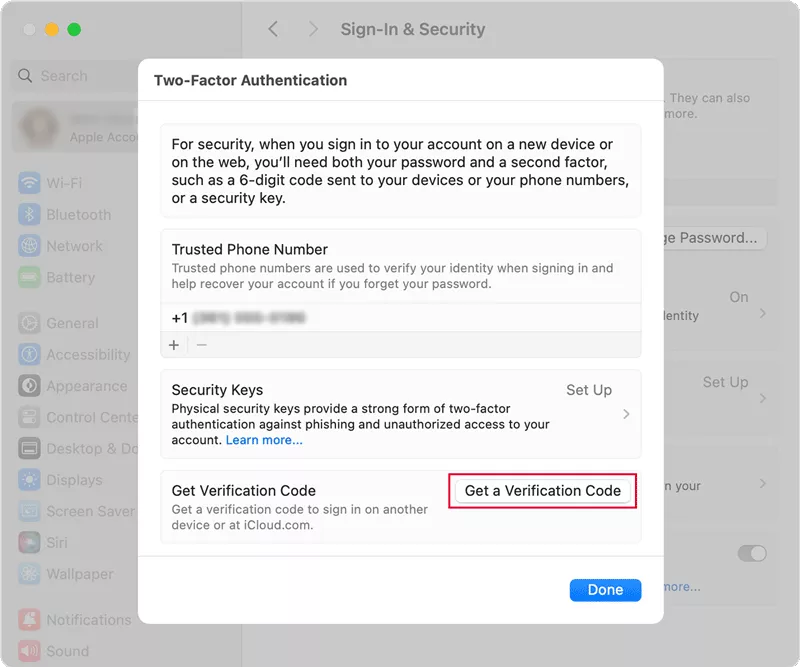
Task: Go forward with the right arrow
Action: [313, 29]
